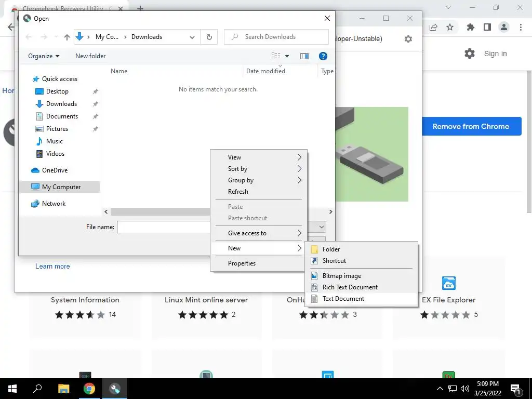Open a new Chrome tab

[140, 8]
